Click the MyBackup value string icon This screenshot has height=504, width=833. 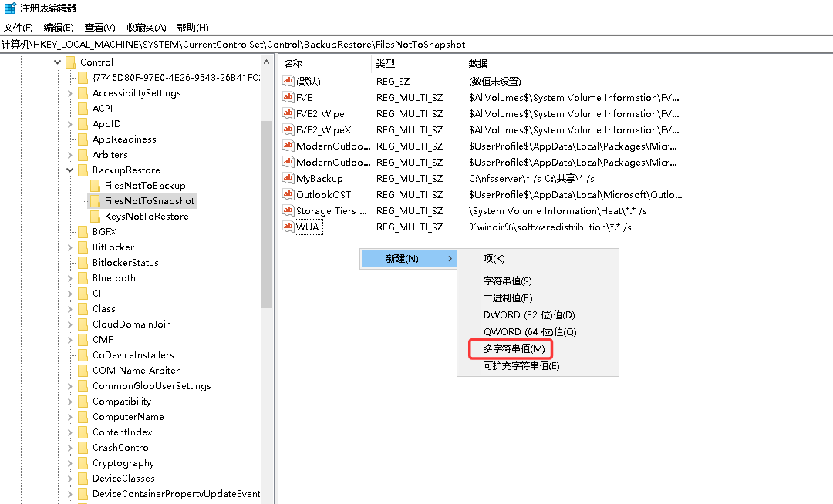288,178
